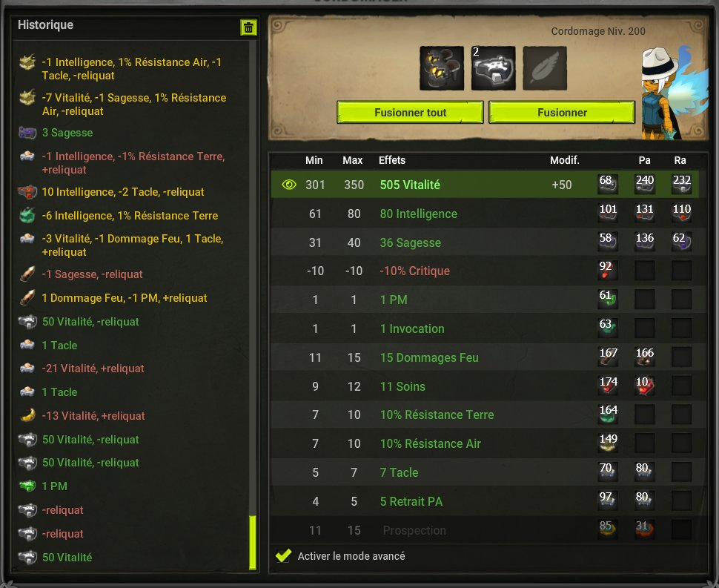Screen dimensions: 719x588
Task: Select the 10% Résistance Terre effect row
Action: 488,414
